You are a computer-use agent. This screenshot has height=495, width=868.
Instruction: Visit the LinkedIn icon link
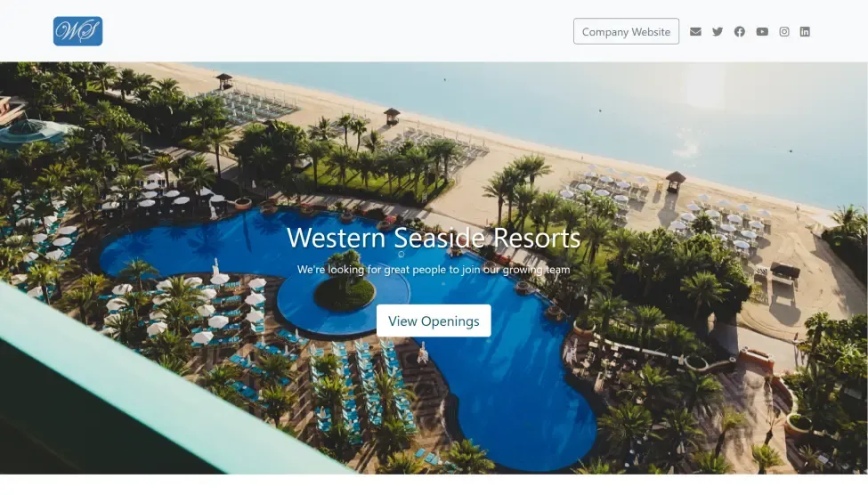(805, 31)
